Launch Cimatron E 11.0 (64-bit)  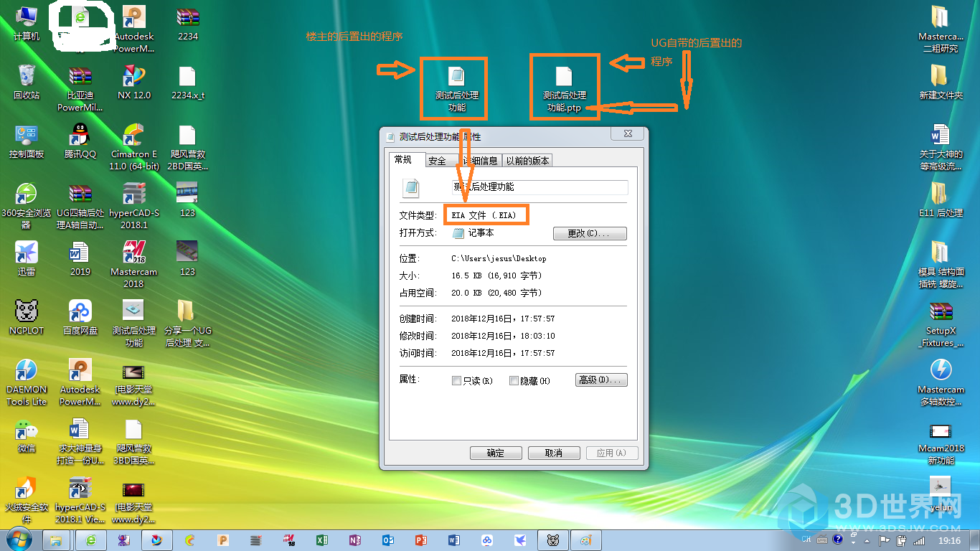coord(134,147)
